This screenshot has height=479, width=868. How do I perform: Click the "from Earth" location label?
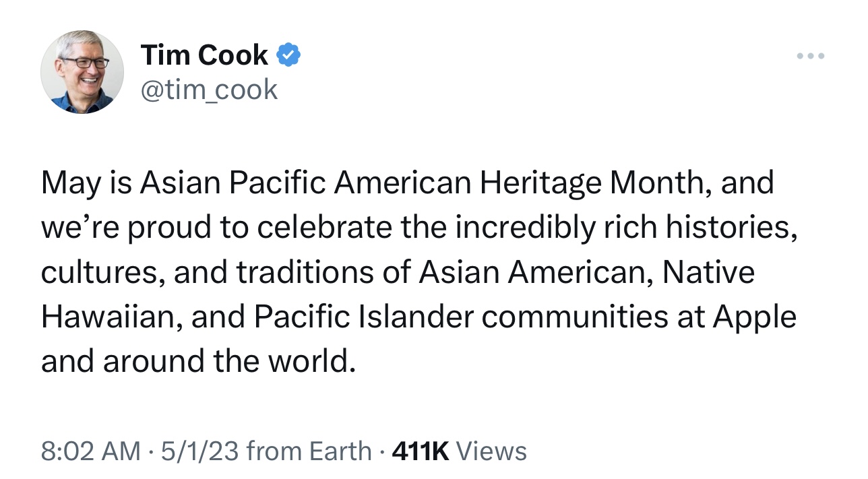click(x=309, y=451)
